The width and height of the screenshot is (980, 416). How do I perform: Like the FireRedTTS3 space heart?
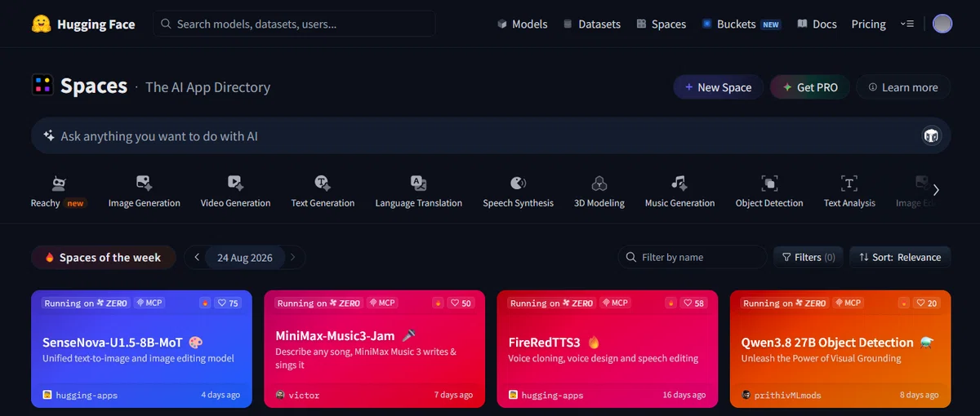(x=693, y=303)
